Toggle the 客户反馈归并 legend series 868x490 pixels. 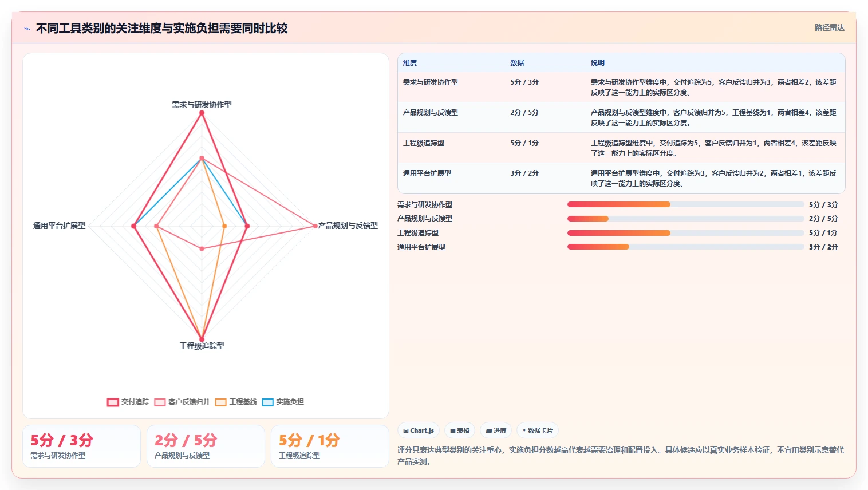click(x=182, y=402)
